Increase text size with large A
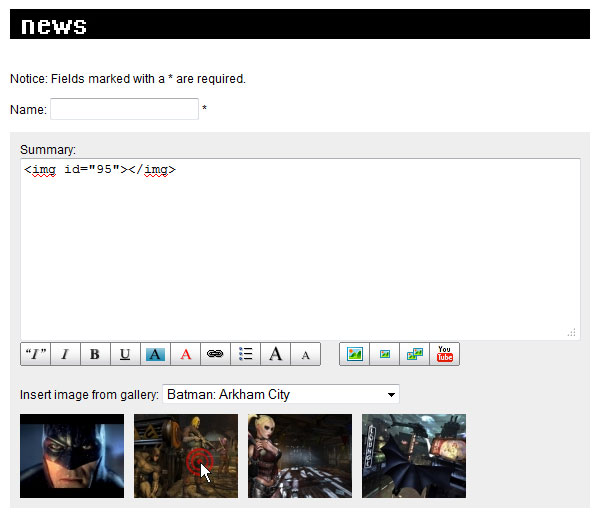600x518 pixels. 275,354
